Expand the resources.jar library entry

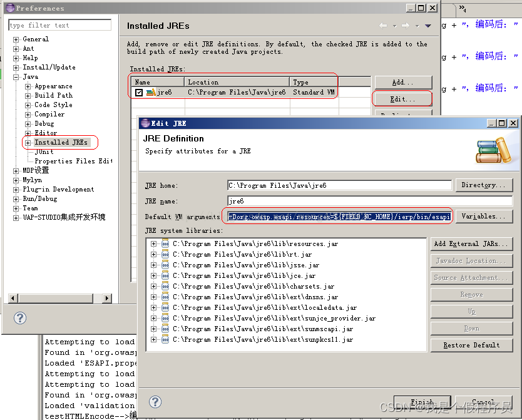[153, 243]
